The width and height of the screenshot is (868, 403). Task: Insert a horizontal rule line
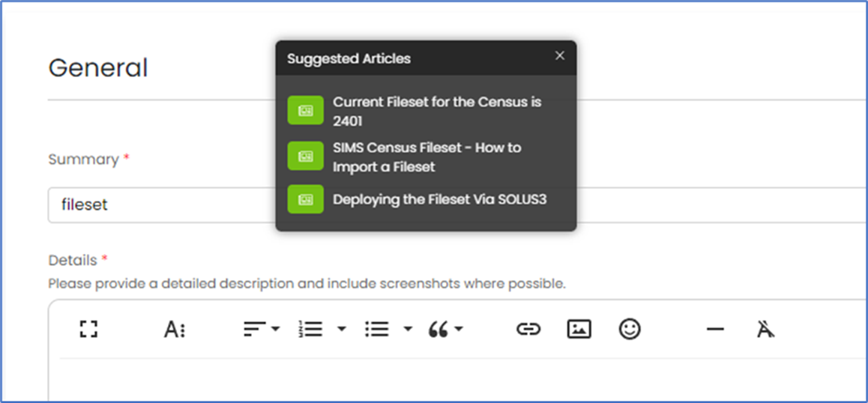click(x=715, y=329)
